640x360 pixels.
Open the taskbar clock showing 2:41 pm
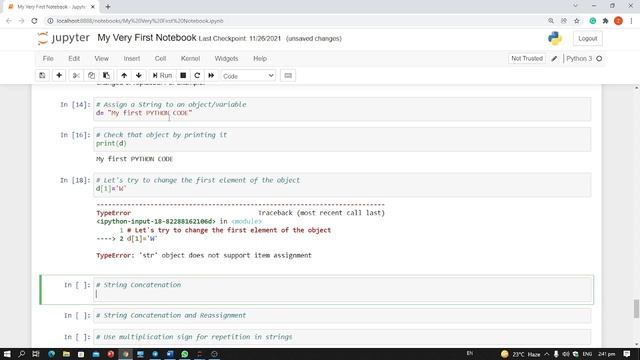tap(607, 354)
